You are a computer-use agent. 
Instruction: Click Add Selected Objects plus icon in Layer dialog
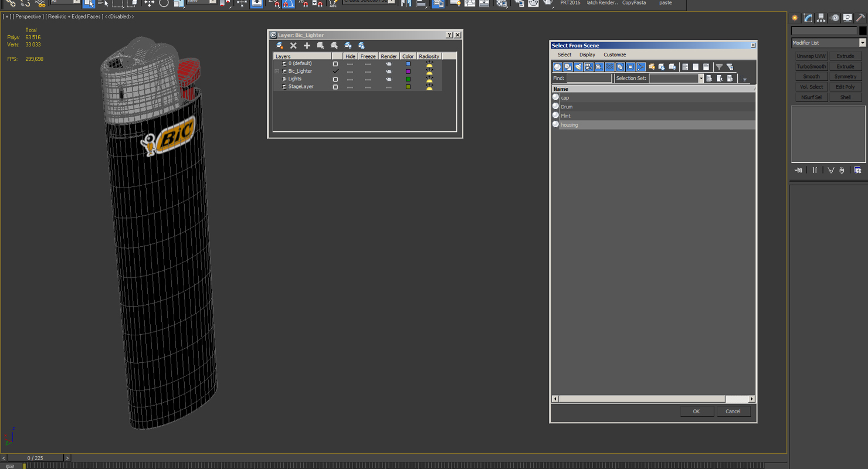pos(307,45)
